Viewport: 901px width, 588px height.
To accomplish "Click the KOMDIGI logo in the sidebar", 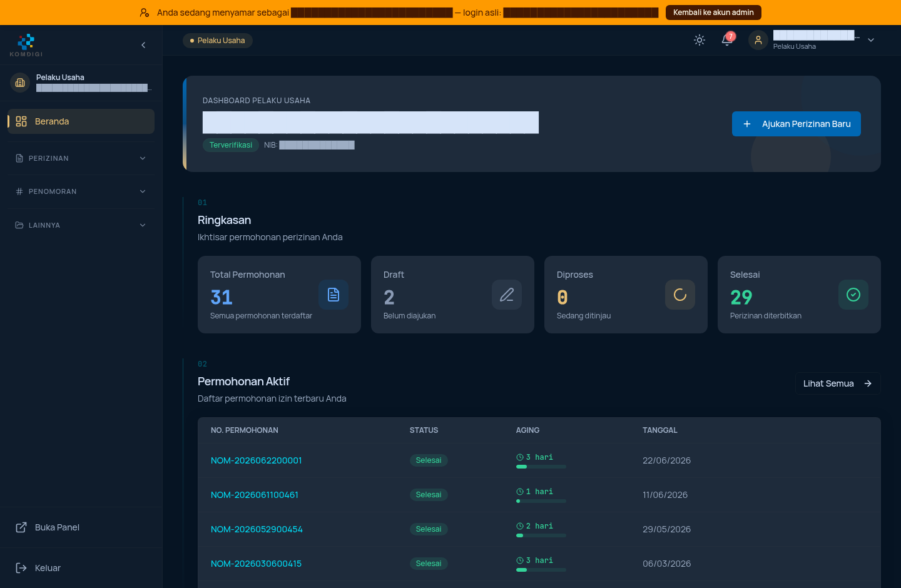I will [26, 45].
